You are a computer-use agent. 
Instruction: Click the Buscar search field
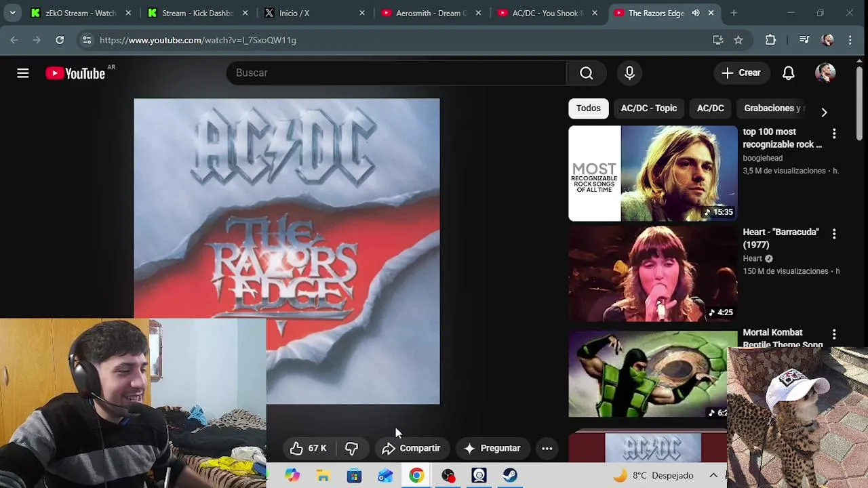[397, 73]
